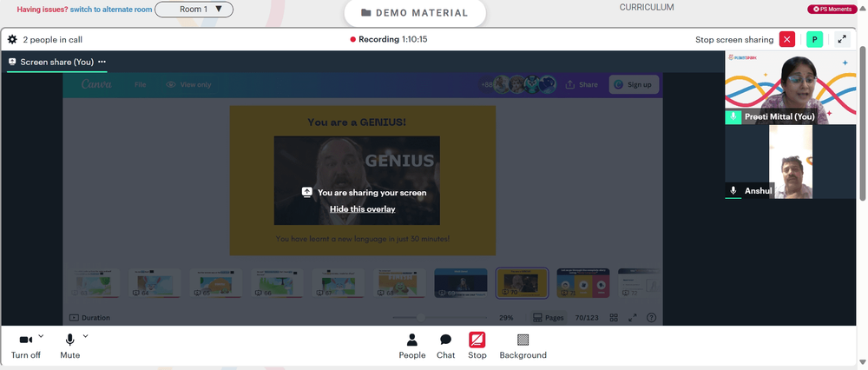868x370 pixels.
Task: Select slide 71 thumbnail
Action: [583, 283]
